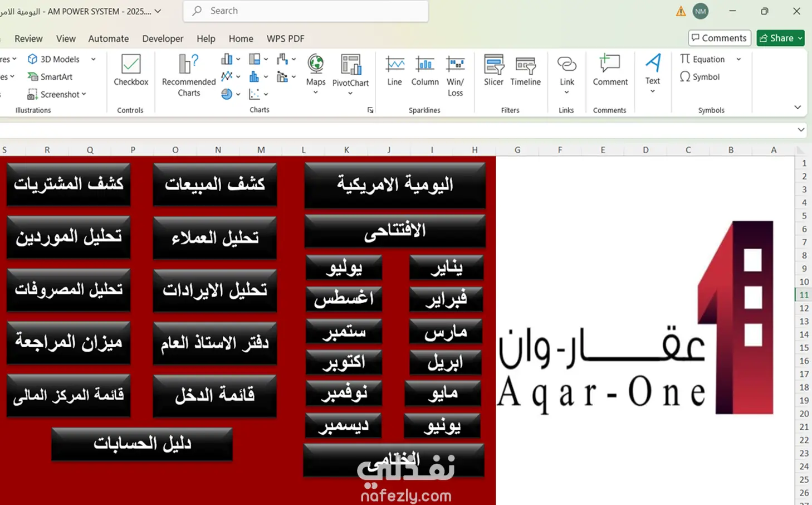Open the PivotChart dropdown arrow
The height and width of the screenshot is (505, 812).
pyautogui.click(x=350, y=94)
